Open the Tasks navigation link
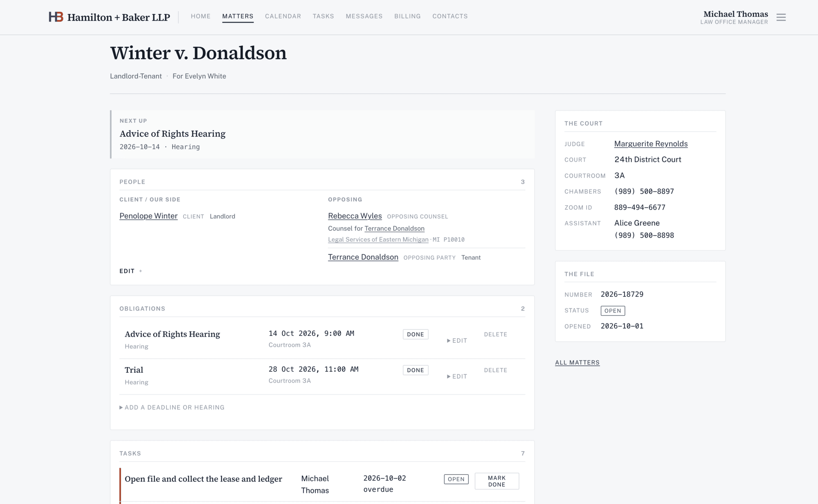This screenshot has height=504, width=818. (x=323, y=16)
